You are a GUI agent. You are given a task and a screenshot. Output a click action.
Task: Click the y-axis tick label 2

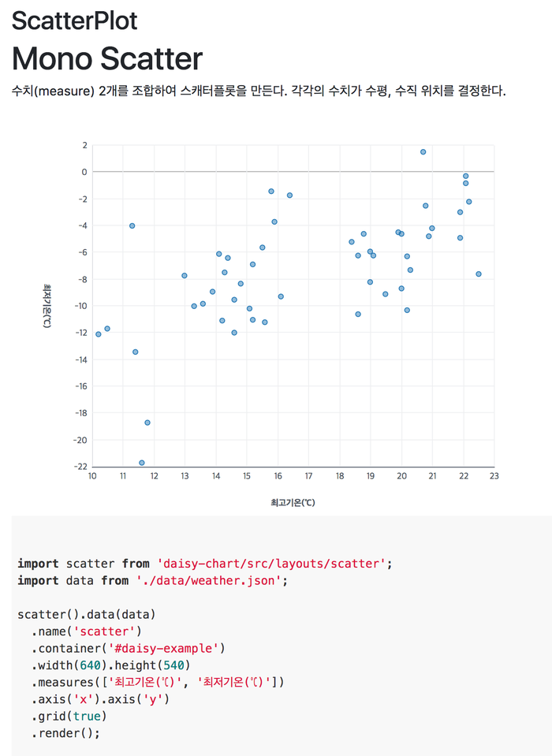pos(84,145)
